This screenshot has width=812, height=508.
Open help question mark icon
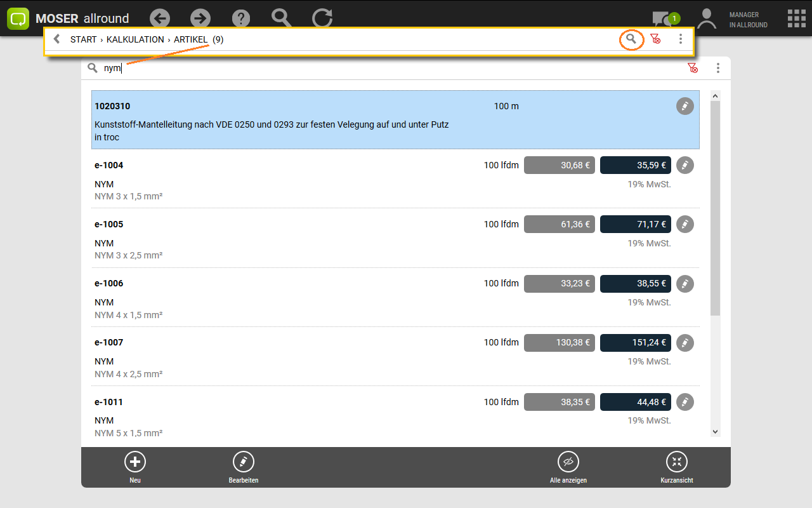(x=241, y=18)
